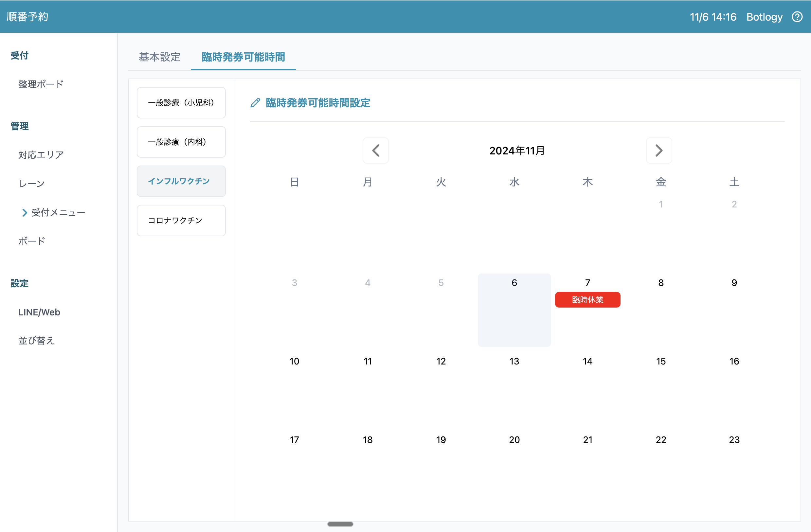Screen dimensions: 811x532
Task: Go to previous month with left arrow
Action: 375,151
